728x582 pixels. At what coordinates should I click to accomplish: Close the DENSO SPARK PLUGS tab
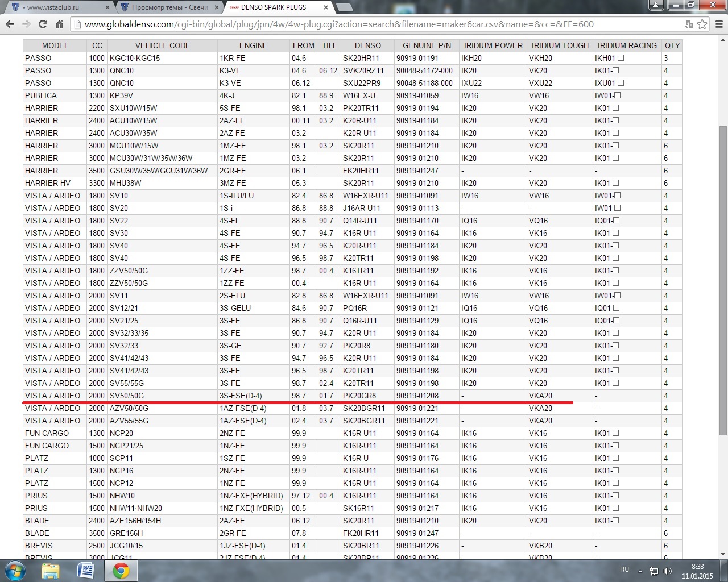coord(325,7)
